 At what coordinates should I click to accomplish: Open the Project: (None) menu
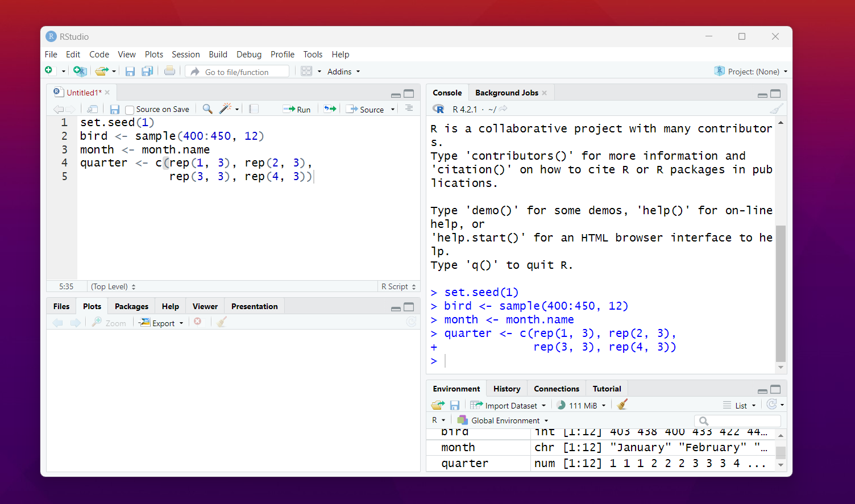pyautogui.click(x=751, y=72)
